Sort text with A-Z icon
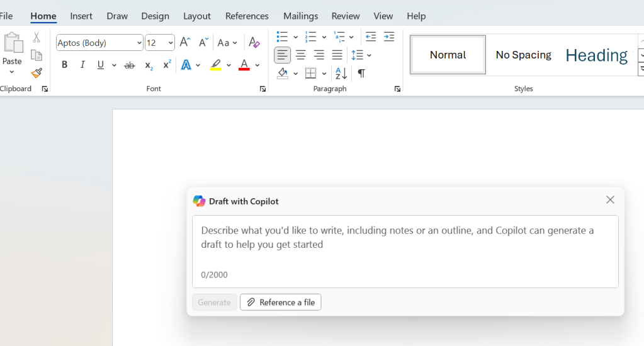The width and height of the screenshot is (644, 346). pyautogui.click(x=341, y=73)
